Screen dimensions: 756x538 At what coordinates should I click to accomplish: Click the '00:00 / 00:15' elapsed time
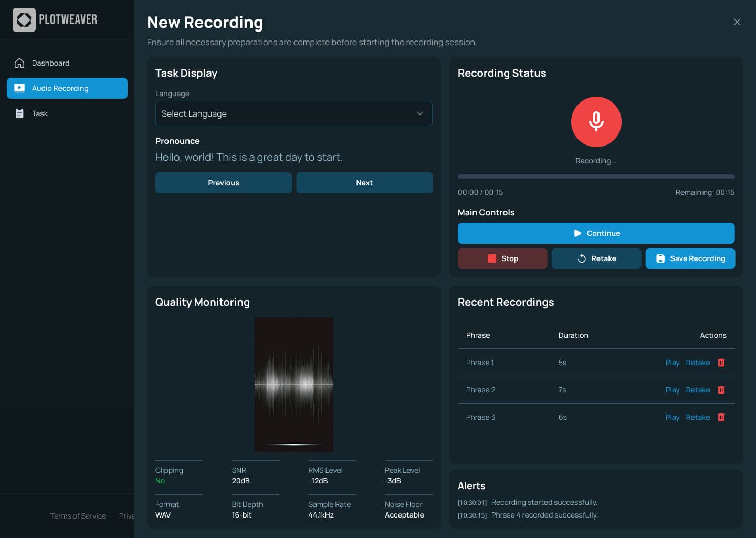[x=480, y=192]
